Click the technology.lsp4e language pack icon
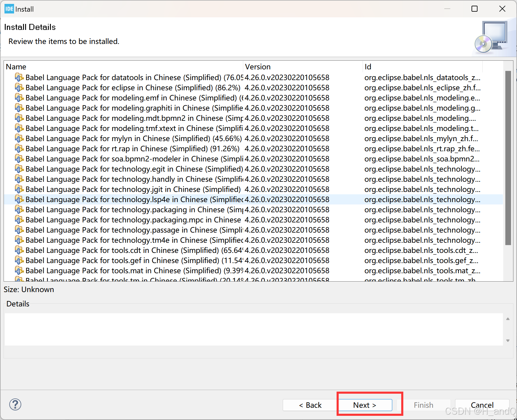 [x=19, y=199]
